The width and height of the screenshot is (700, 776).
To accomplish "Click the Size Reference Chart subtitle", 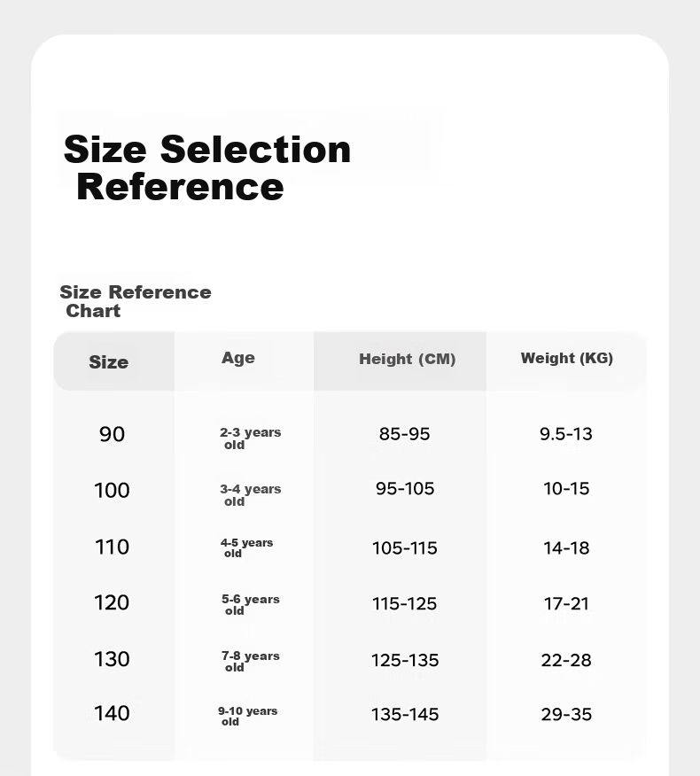I will tap(136, 301).
